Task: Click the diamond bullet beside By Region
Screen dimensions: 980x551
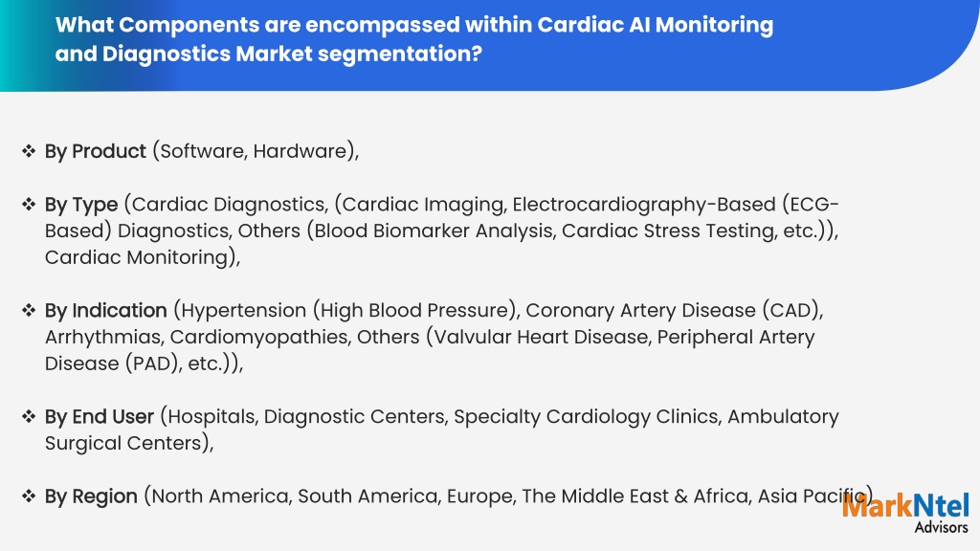Action: 29,496
